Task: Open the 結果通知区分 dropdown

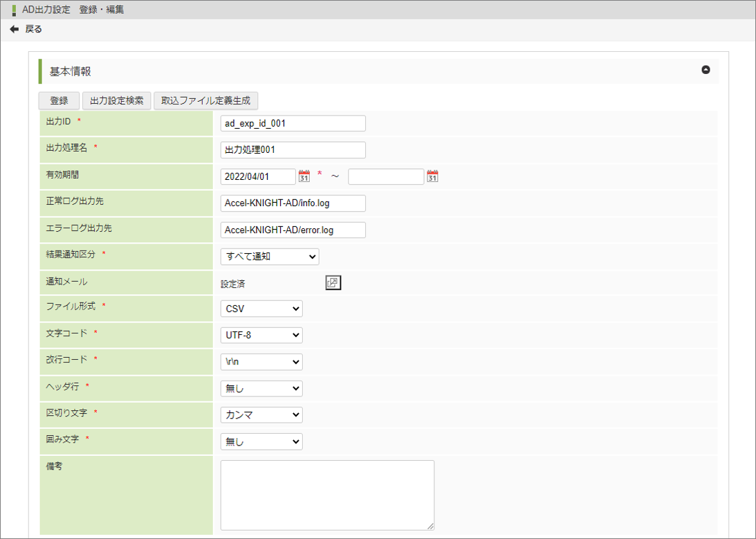Action: coord(270,257)
